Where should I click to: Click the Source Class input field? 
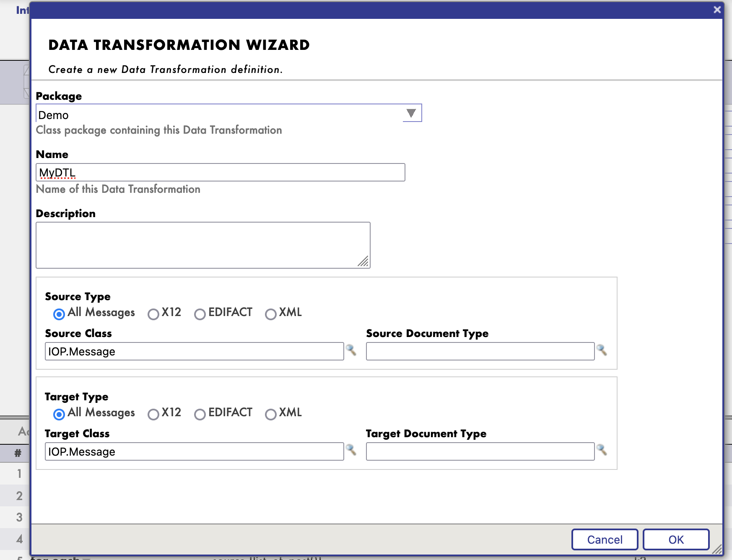click(x=194, y=351)
